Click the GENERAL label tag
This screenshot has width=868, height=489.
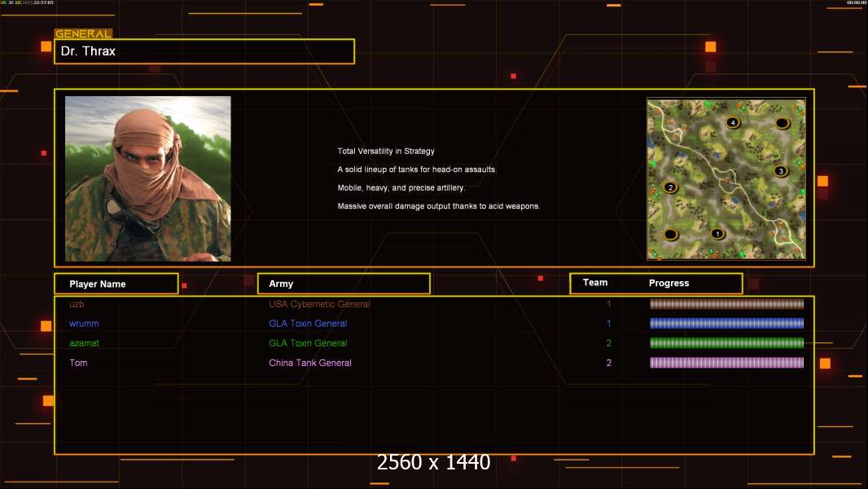[84, 33]
